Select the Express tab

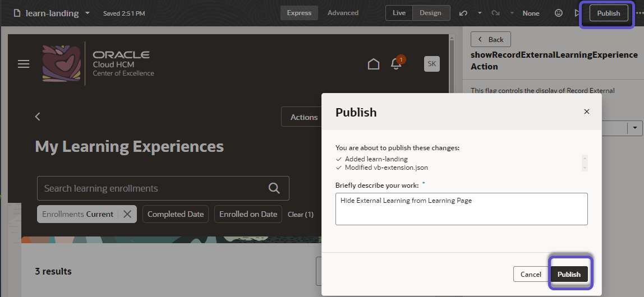coord(299,13)
